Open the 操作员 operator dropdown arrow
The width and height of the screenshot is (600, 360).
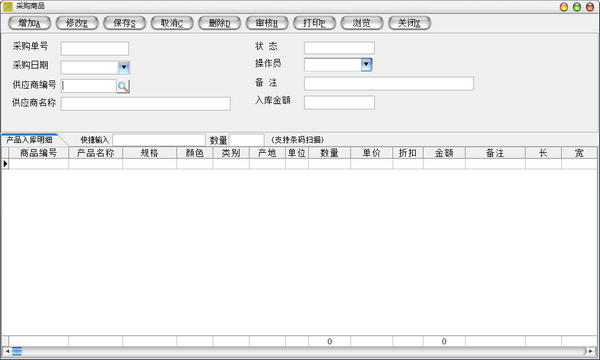(366, 64)
